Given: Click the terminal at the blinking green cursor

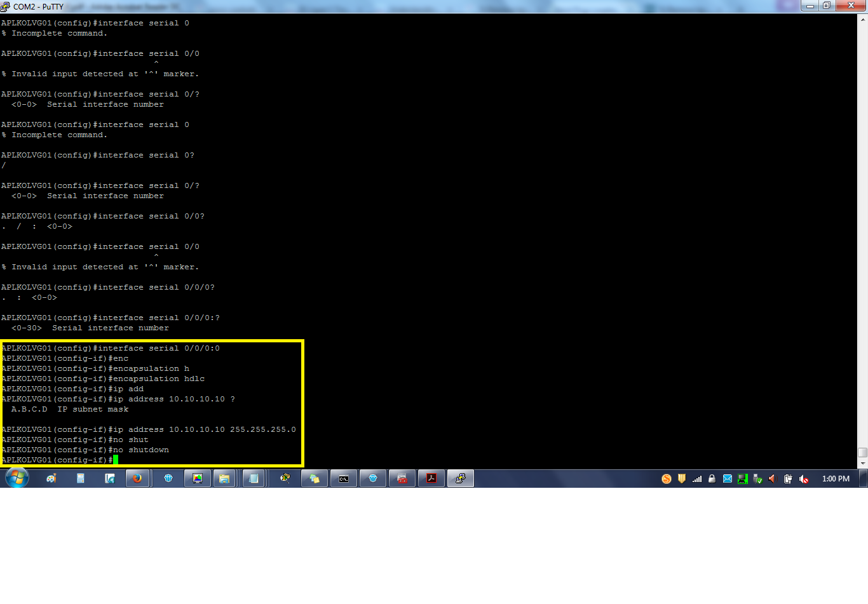Looking at the screenshot, I should click(115, 459).
